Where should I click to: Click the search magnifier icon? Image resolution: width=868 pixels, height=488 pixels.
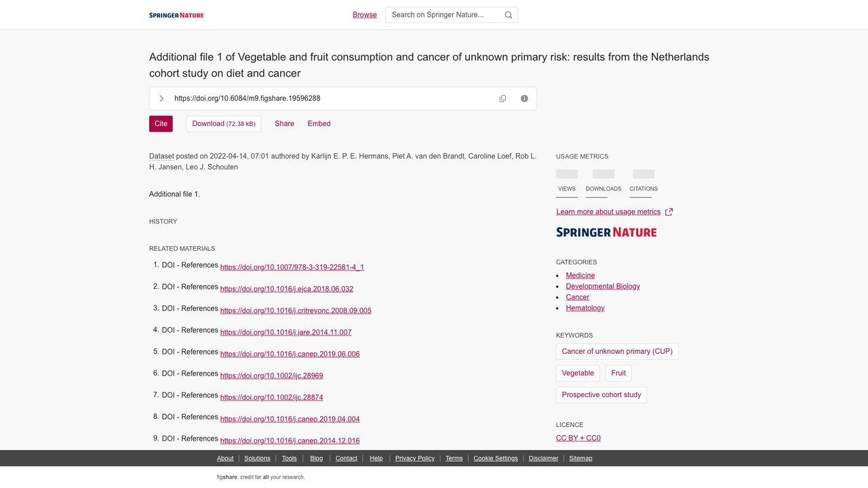(x=509, y=15)
